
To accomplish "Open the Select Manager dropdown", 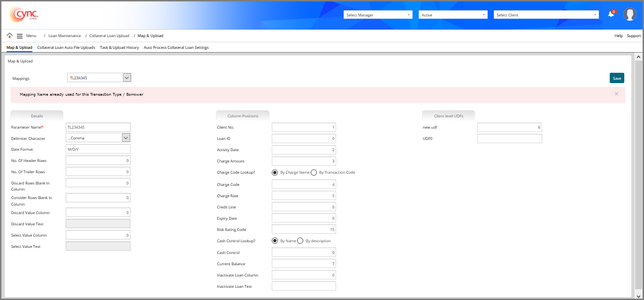I will (378, 15).
